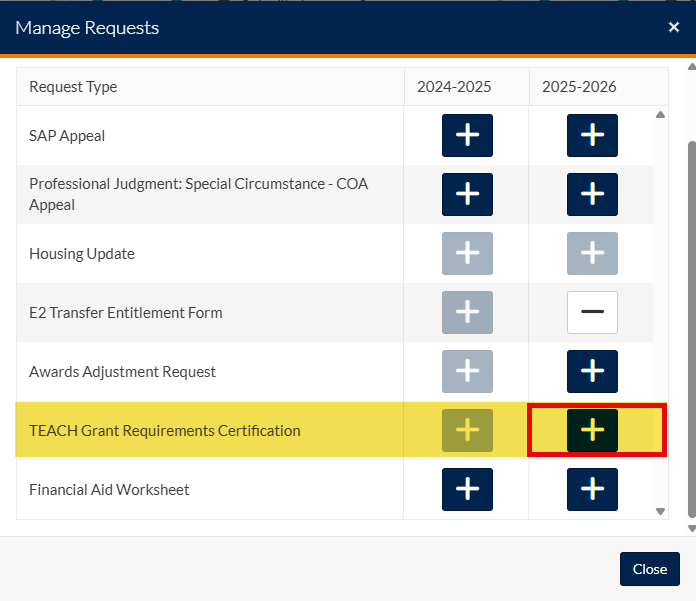Click TEACH Grant Certification 2024-2025 plus
Image resolution: width=696 pixels, height=601 pixels.
(467, 430)
